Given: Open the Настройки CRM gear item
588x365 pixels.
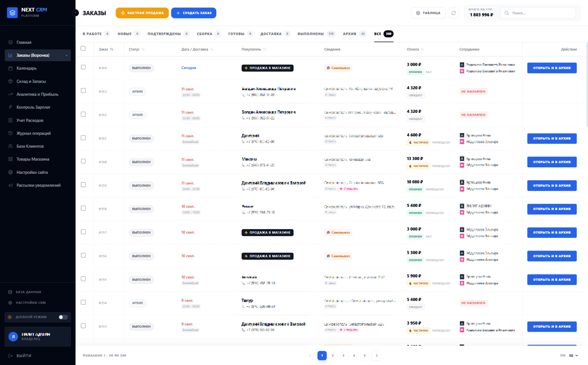Looking at the screenshot, I should (x=10, y=303).
